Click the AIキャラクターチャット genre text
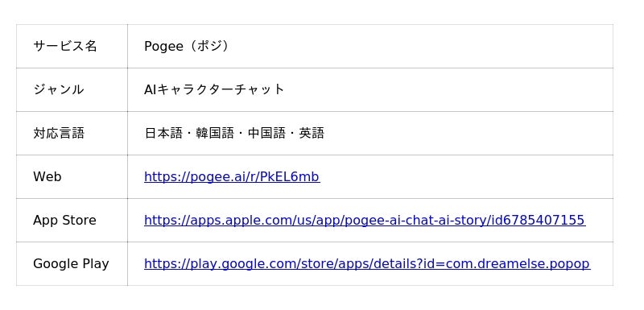 [214, 90]
